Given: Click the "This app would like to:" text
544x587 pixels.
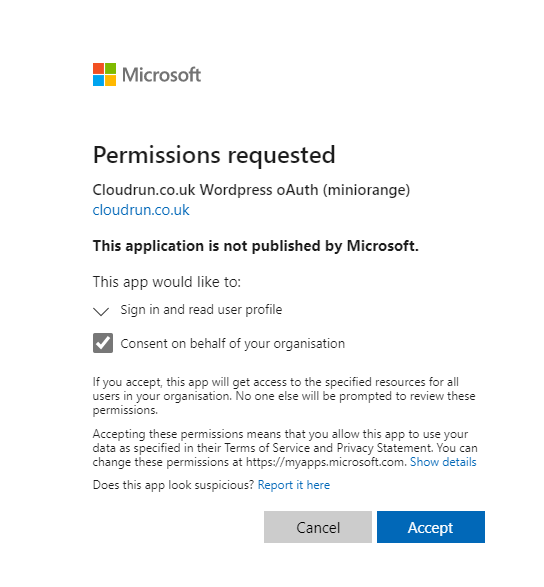Looking at the screenshot, I should 167,282.
